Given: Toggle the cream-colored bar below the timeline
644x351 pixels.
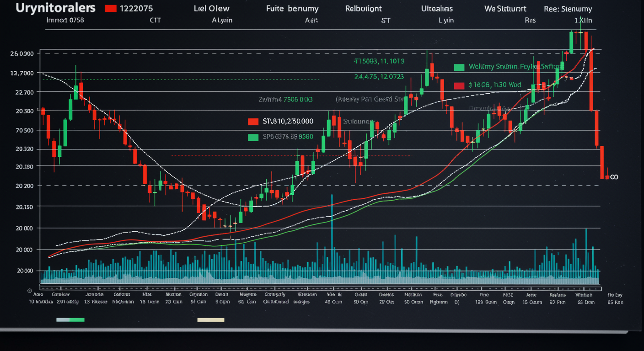Looking at the screenshot, I should pyautogui.click(x=211, y=320).
